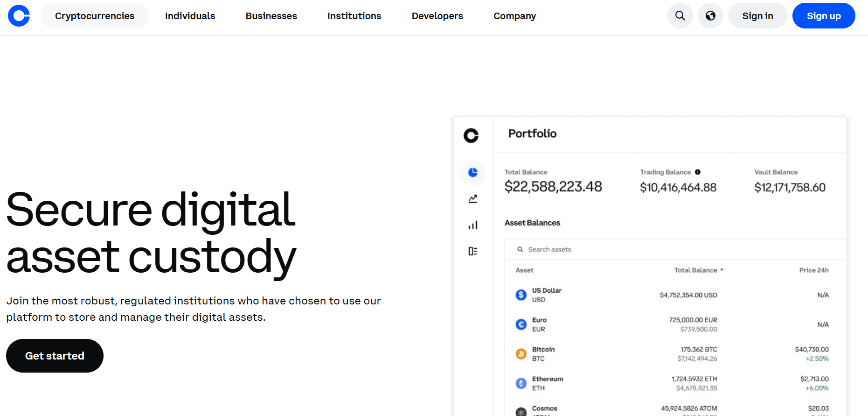The image size is (868, 416).
Task: Click the $739,500.00 Euro value
Action: (x=699, y=329)
